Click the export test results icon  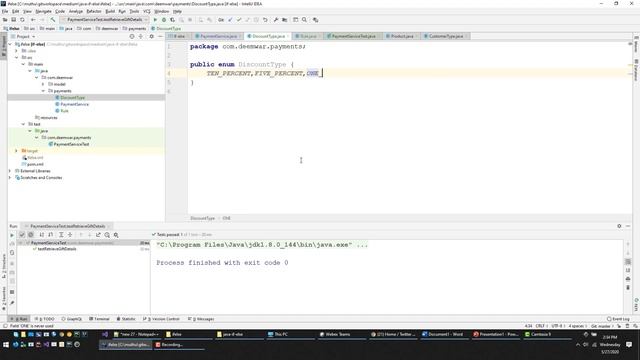click(98, 235)
